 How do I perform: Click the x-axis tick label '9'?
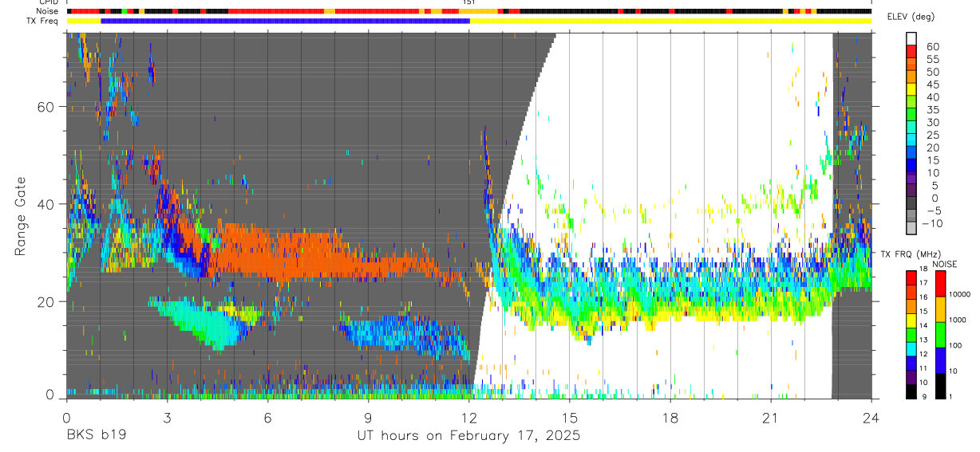(368, 418)
